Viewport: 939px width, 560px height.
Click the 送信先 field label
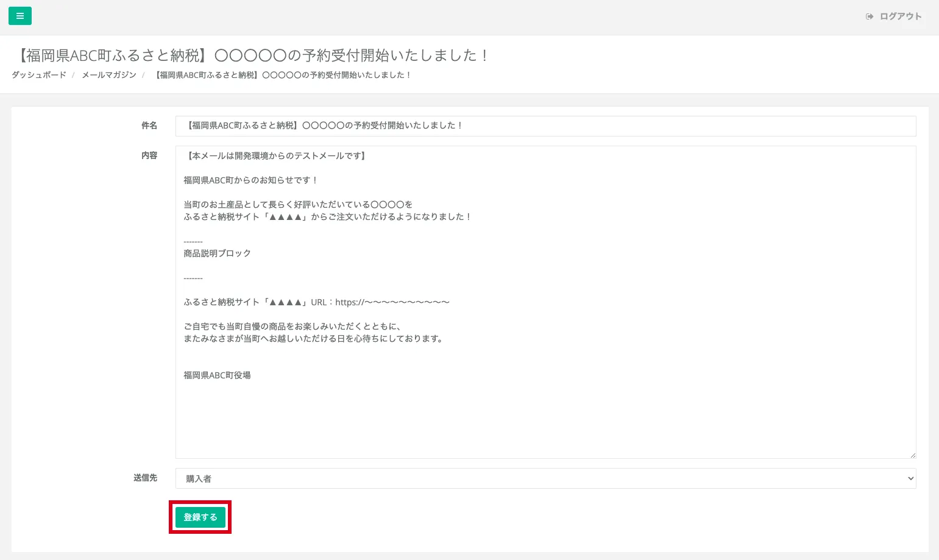[145, 478]
